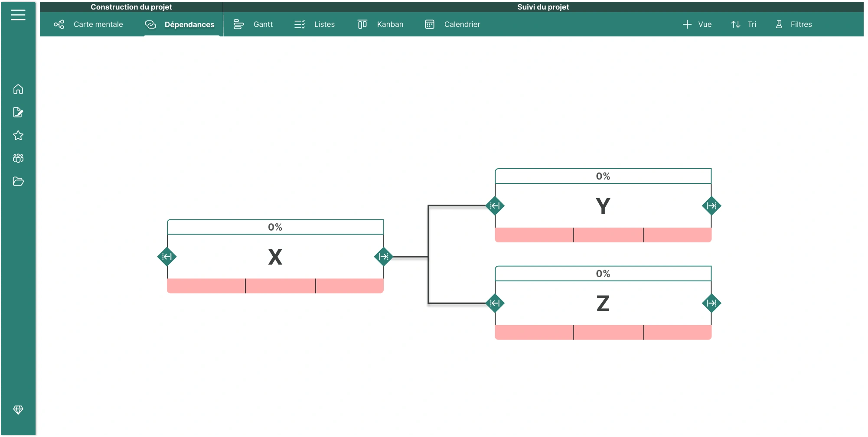Click the filter funnel icon next to Filtres
The image size is (868, 437).
pyautogui.click(x=779, y=24)
